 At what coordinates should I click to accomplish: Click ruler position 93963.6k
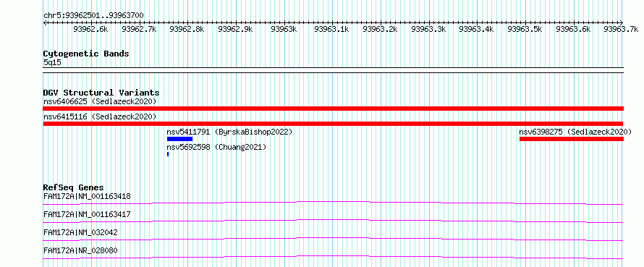[x=573, y=29]
